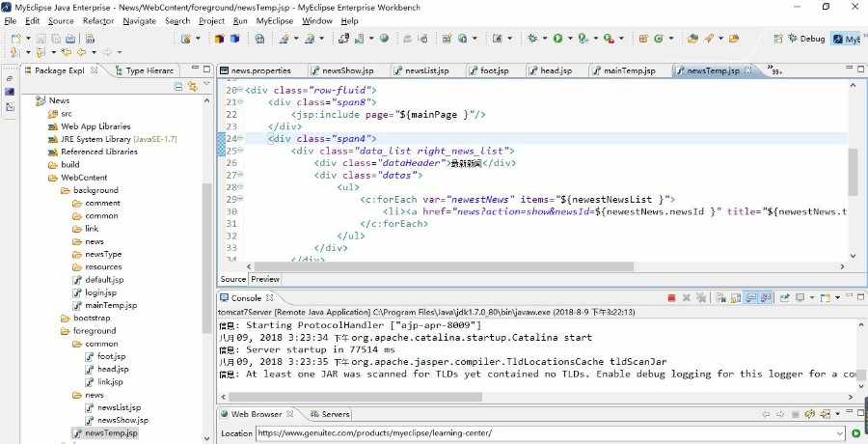Click the Maximize icon of Console panel
Image resolution: width=868 pixels, height=444 pixels.
861,297
